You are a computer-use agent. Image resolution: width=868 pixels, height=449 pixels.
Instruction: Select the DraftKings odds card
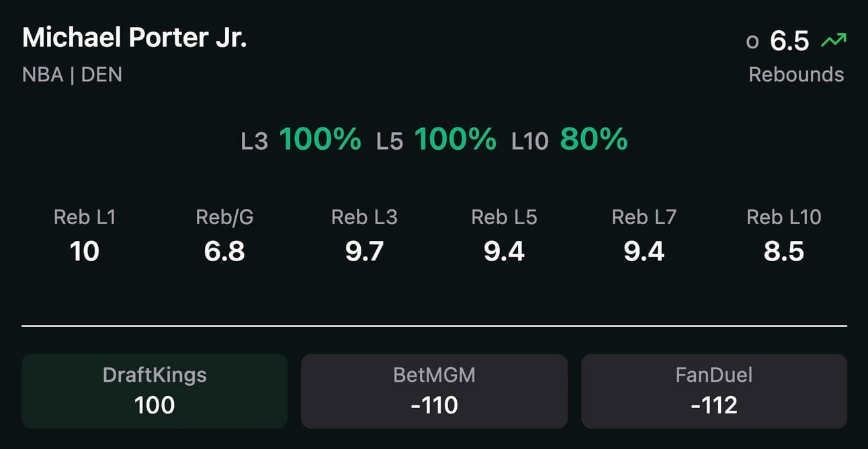coord(155,391)
